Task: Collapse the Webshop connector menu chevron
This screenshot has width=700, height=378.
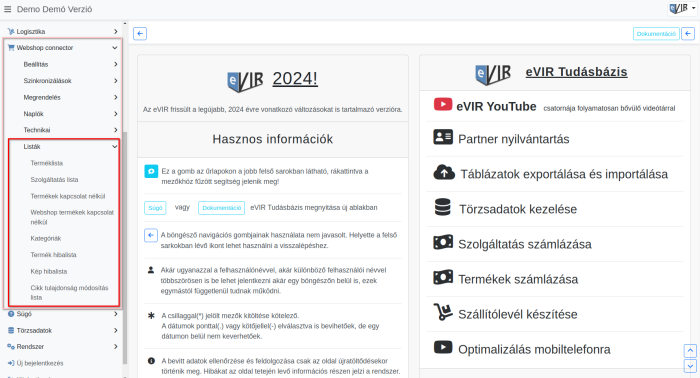Action: pos(115,48)
